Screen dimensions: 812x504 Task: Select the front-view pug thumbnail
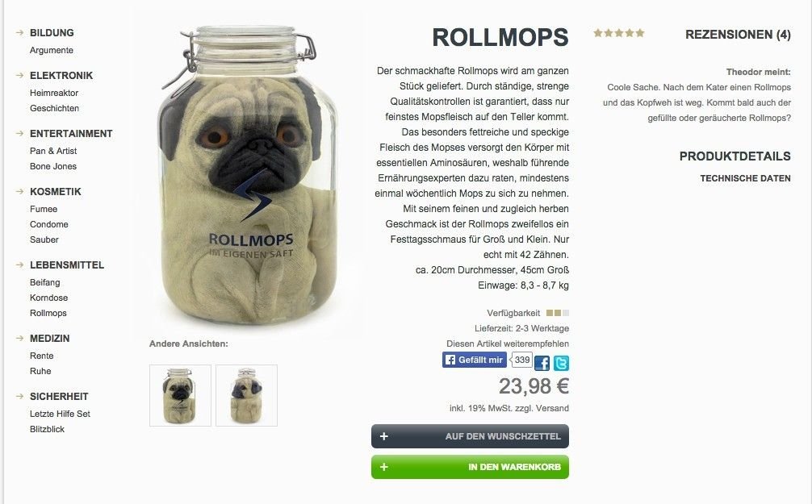click(180, 395)
